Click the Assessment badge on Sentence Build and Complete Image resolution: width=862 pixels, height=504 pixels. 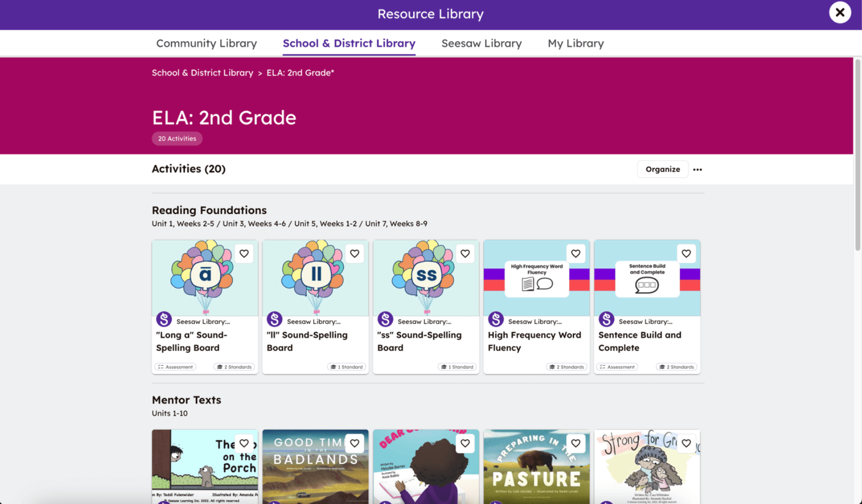tap(617, 367)
